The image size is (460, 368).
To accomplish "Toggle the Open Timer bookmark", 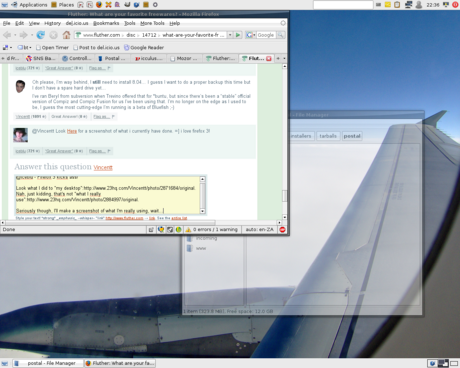I will 52,48.
